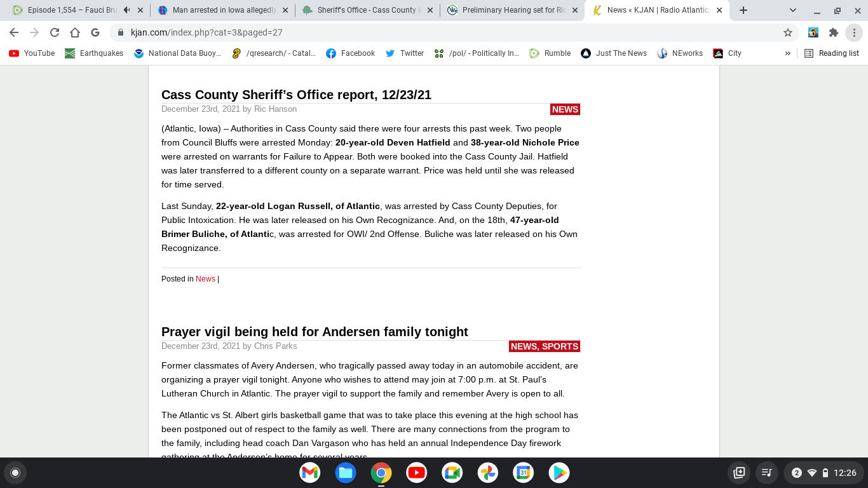This screenshot has height=488, width=868.
Task: Click the red NEWS category badge
Action: [565, 109]
